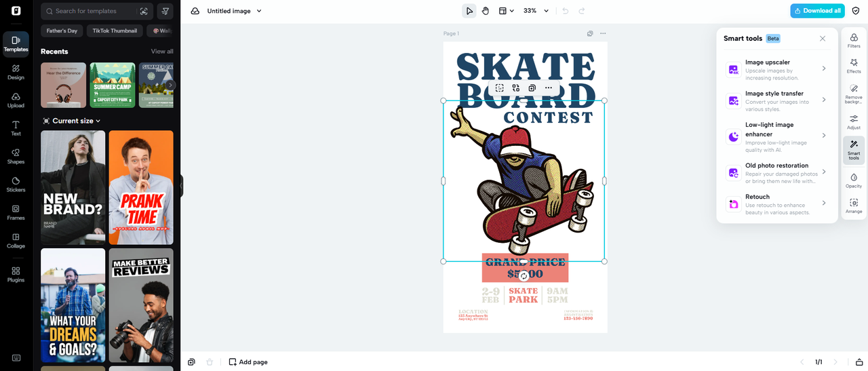Open the Plugins panel
The width and height of the screenshot is (868, 371).
point(16,274)
